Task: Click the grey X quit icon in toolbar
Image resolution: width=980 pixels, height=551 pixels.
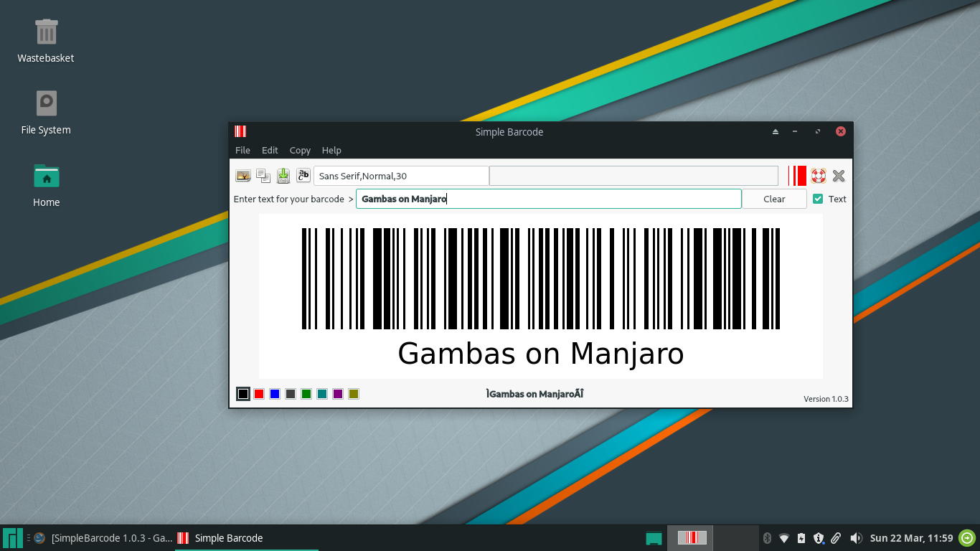Action: (x=839, y=176)
